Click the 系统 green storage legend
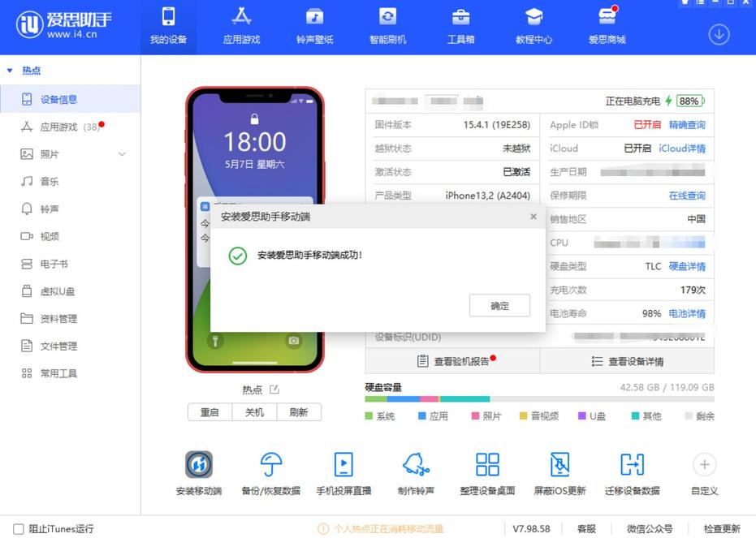Image resolution: width=756 pixels, height=538 pixels. coord(380,416)
